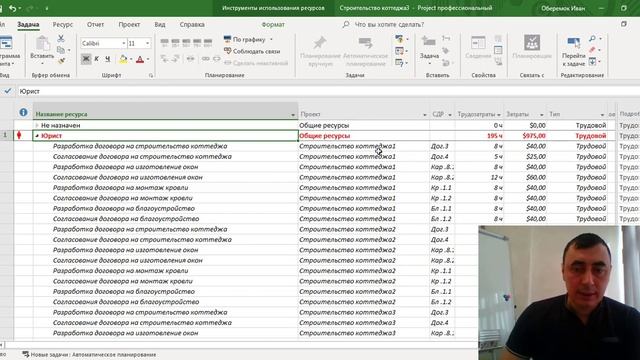Toggle bold Ж formatting
Image resolution: width=640 pixels, height=360 pixels.
tap(86, 59)
